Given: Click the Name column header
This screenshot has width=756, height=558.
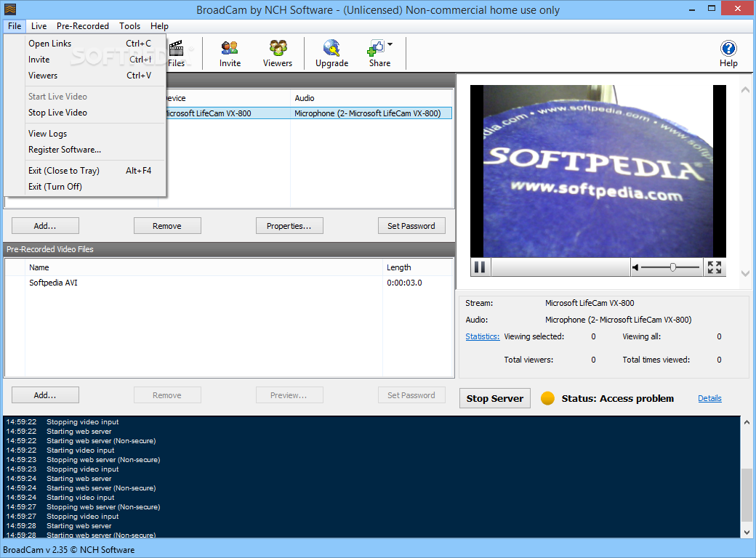Looking at the screenshot, I should pyautogui.click(x=204, y=267).
